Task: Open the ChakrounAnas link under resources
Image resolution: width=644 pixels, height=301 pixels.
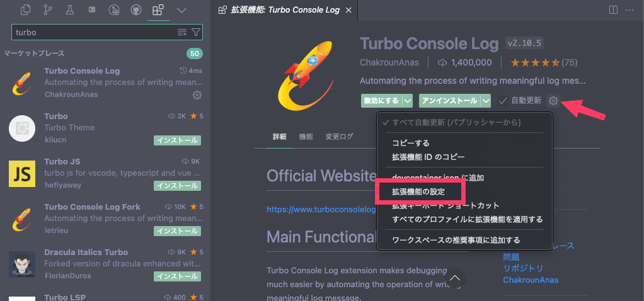Action: click(x=531, y=280)
